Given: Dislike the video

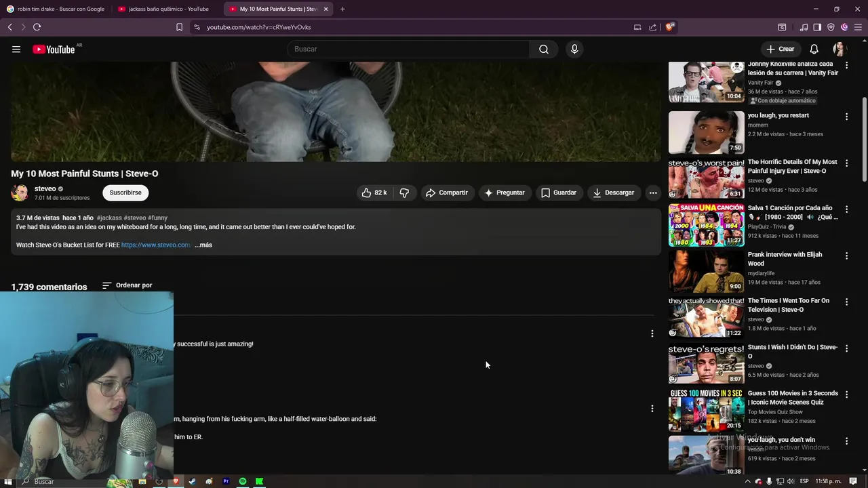Looking at the screenshot, I should [x=404, y=192].
